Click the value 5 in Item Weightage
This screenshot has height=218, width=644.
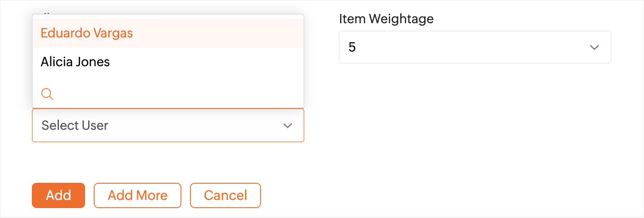(352, 47)
